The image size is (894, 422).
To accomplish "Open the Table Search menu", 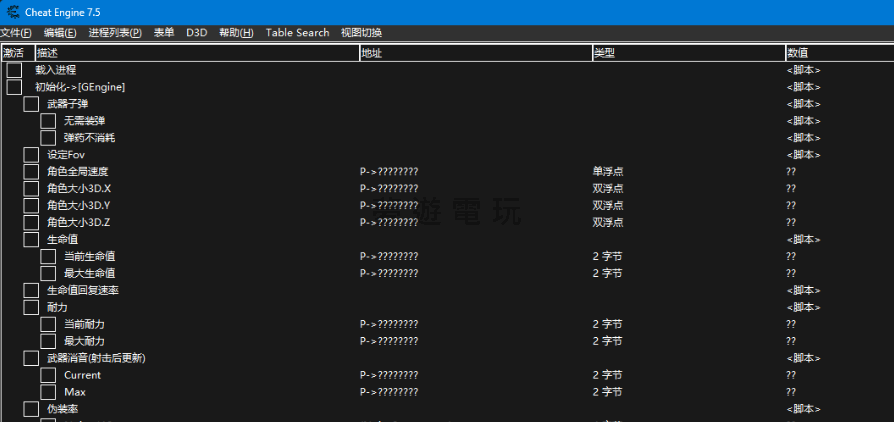I will [x=298, y=33].
